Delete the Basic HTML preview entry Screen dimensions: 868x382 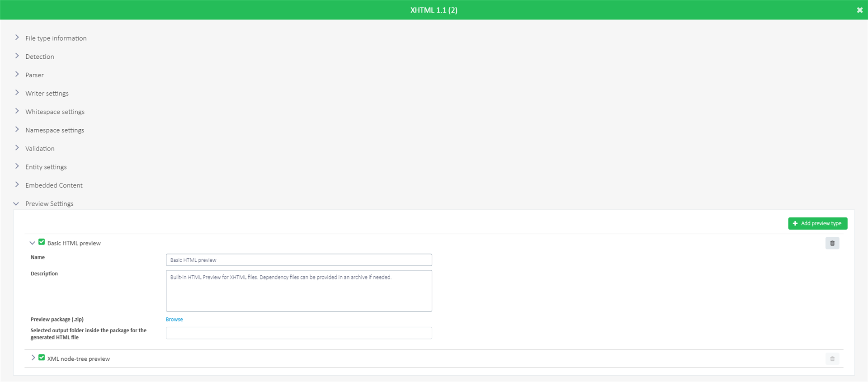(832, 243)
